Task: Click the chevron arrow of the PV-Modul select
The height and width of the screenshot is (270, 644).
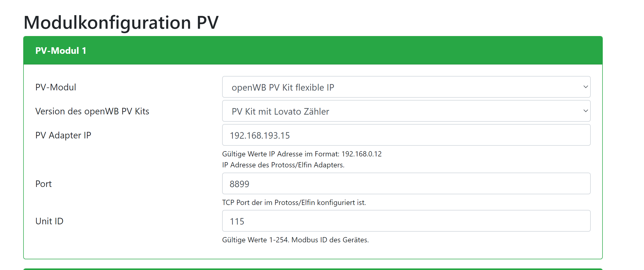Action: (x=586, y=87)
